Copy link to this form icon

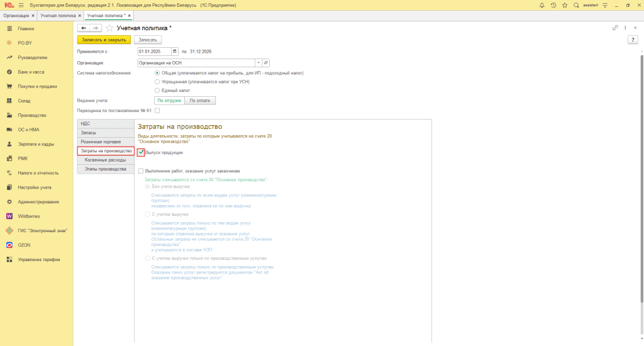pos(615,28)
